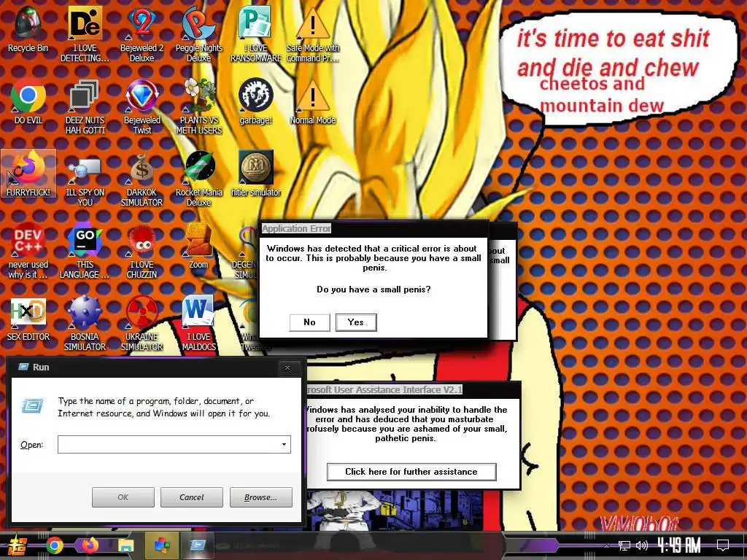The width and height of the screenshot is (747, 560).
Task: Open Firefox from the taskbar
Action: [x=90, y=545]
